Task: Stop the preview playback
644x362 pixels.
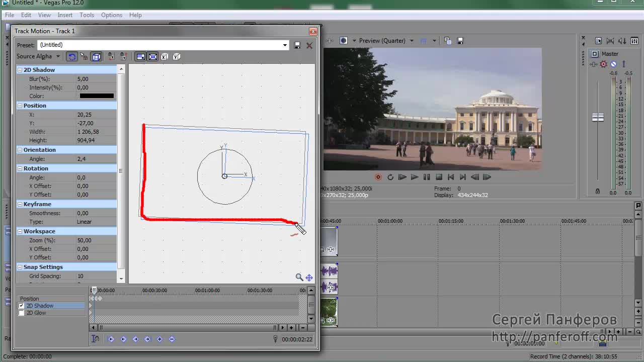Action: coord(438,177)
